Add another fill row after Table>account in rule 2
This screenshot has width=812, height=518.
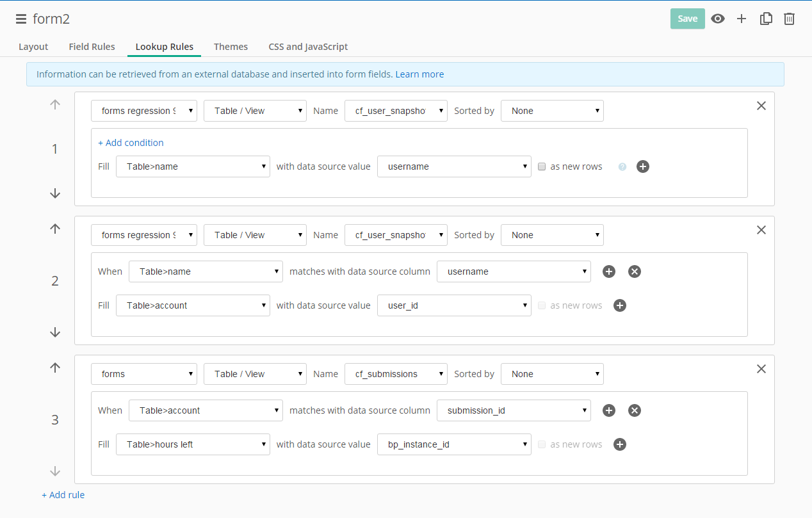(x=620, y=305)
